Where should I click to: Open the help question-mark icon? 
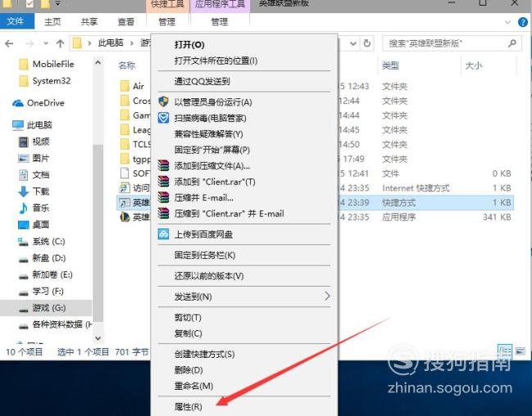pos(523,22)
